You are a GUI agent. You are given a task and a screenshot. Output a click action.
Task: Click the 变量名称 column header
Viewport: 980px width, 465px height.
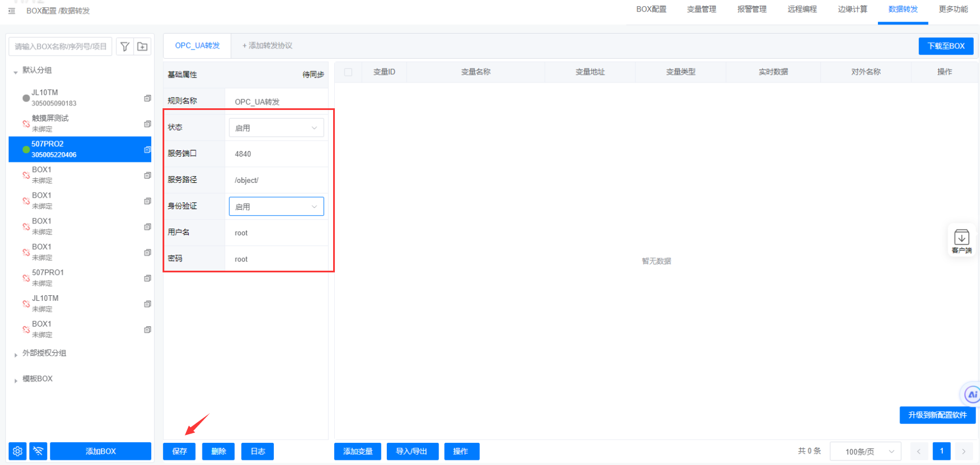pyautogui.click(x=476, y=72)
